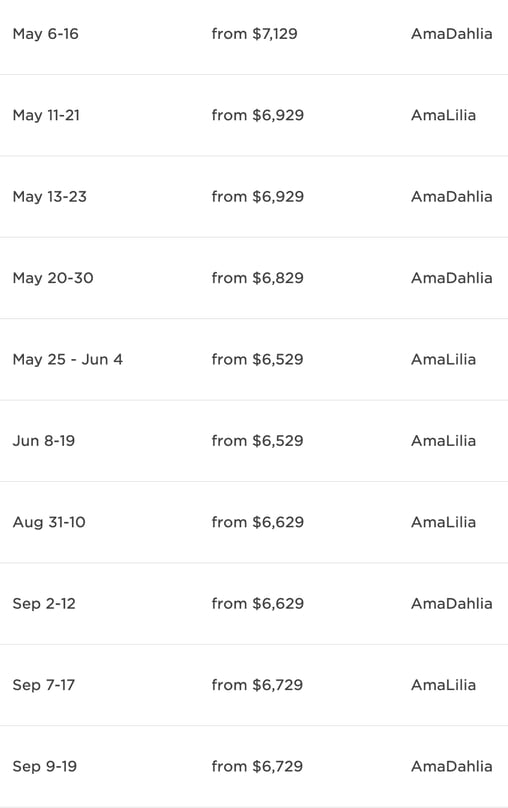Screen dimensions: 508x808
Task: Select the May 13-23 departure date
Action: (49, 196)
